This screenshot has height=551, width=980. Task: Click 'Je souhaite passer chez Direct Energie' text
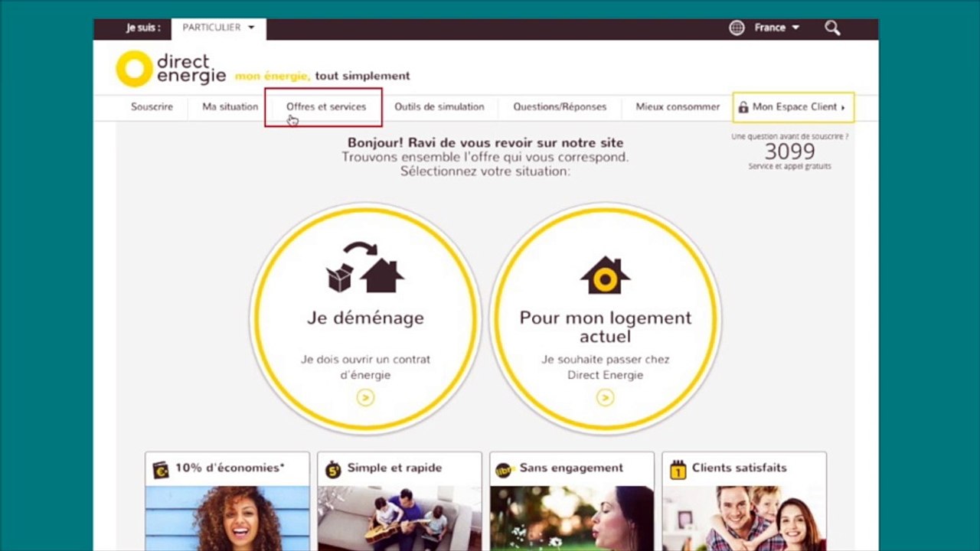605,367
